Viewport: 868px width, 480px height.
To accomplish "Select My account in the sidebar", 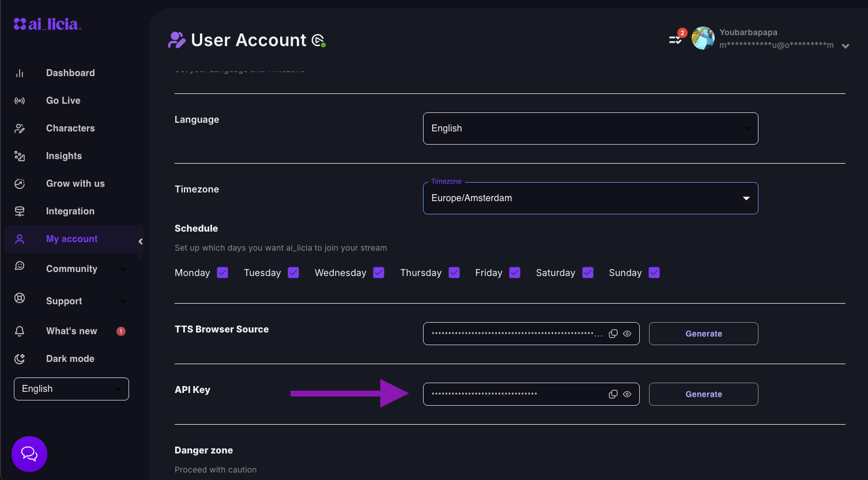I will coord(71,239).
